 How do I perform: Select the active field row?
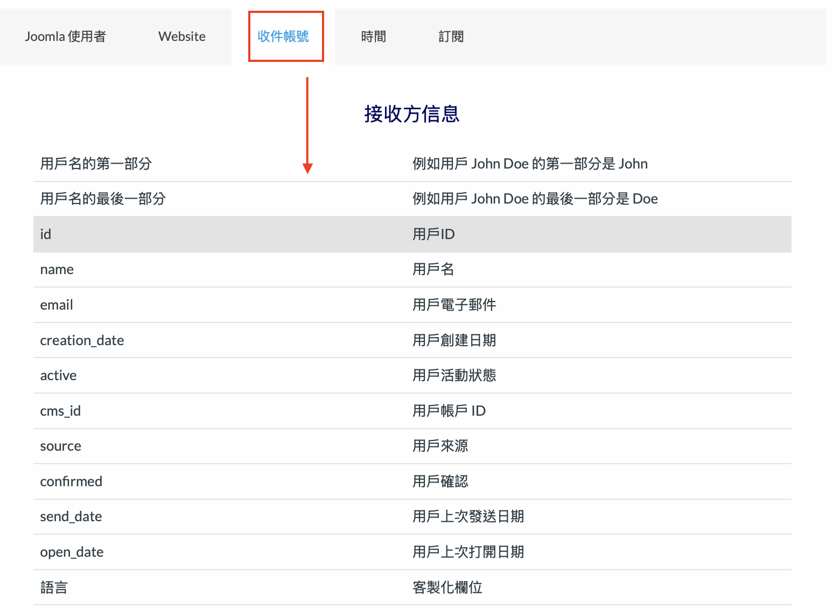[x=58, y=375]
